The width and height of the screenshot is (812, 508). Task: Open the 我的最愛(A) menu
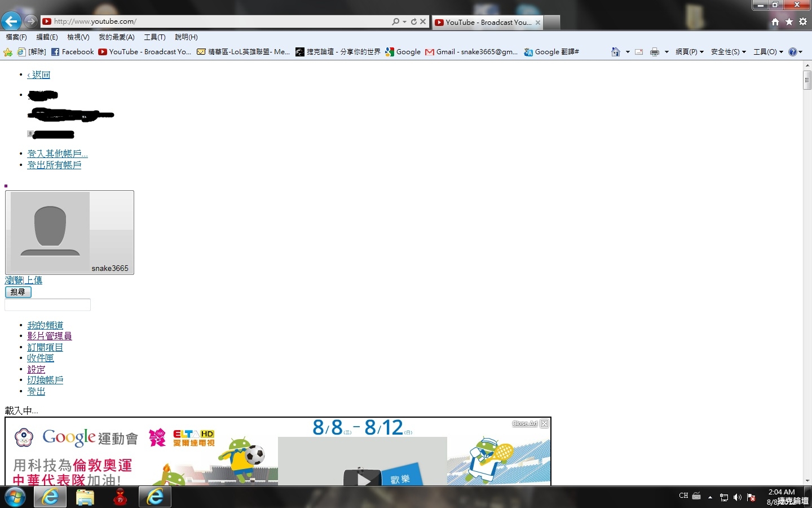click(x=116, y=37)
